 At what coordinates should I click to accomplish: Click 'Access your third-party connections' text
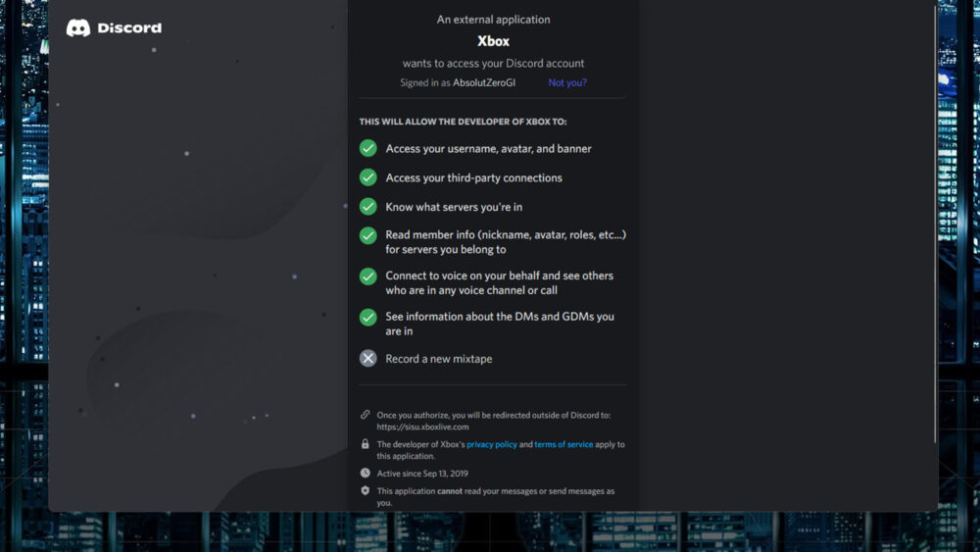click(473, 178)
